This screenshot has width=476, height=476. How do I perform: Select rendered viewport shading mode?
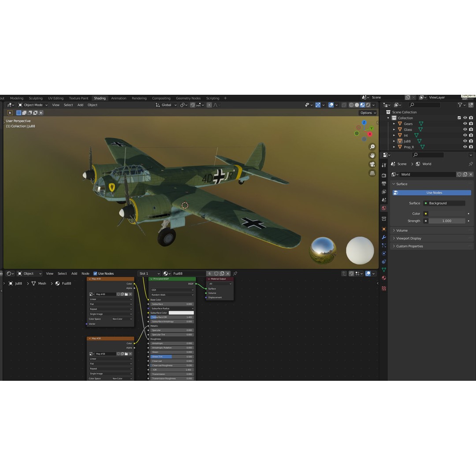(x=368, y=105)
